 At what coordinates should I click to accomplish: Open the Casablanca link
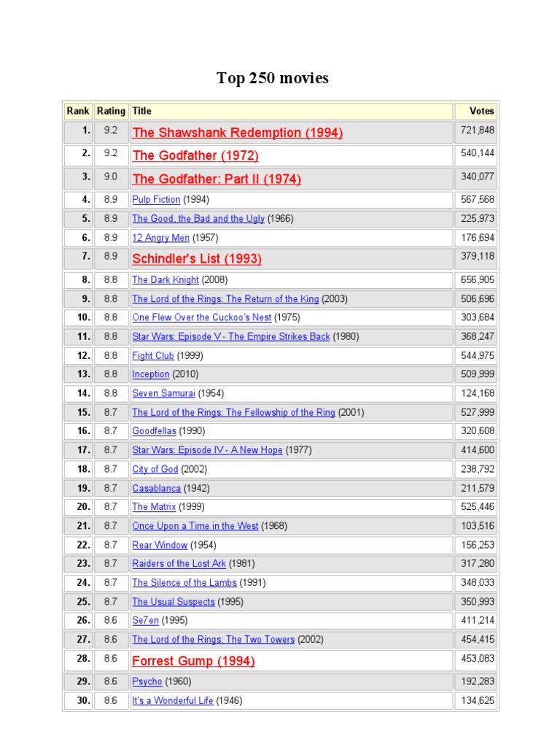pyautogui.click(x=156, y=488)
